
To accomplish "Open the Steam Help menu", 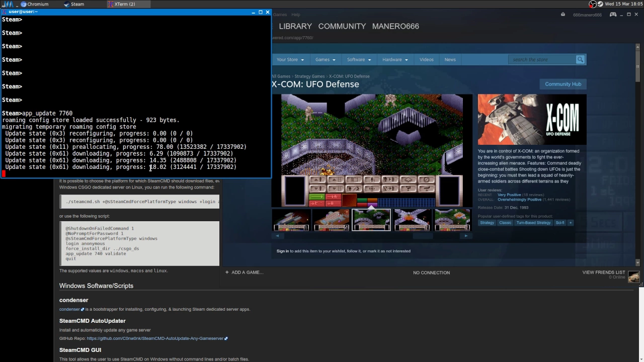I will pos(296,15).
